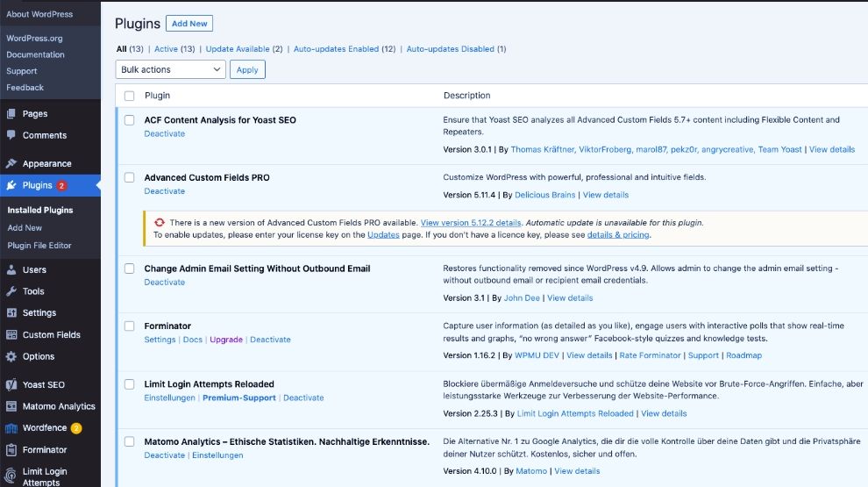
Task: Click the Comments speech bubble icon
Action: tap(11, 134)
